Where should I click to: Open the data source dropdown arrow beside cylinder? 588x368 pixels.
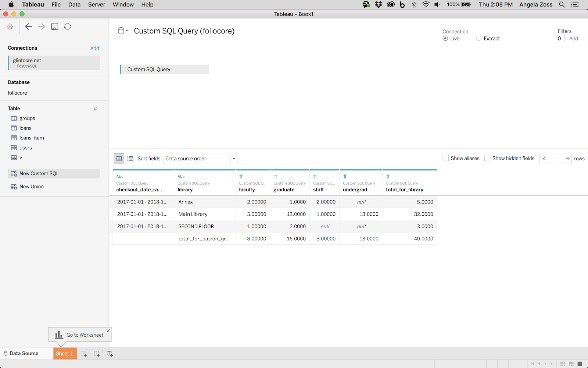tap(127, 31)
